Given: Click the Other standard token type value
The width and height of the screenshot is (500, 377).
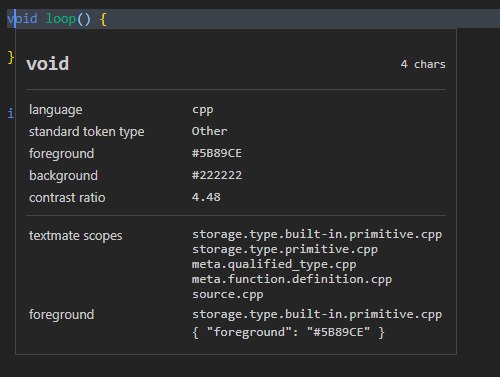Looking at the screenshot, I should [209, 131].
